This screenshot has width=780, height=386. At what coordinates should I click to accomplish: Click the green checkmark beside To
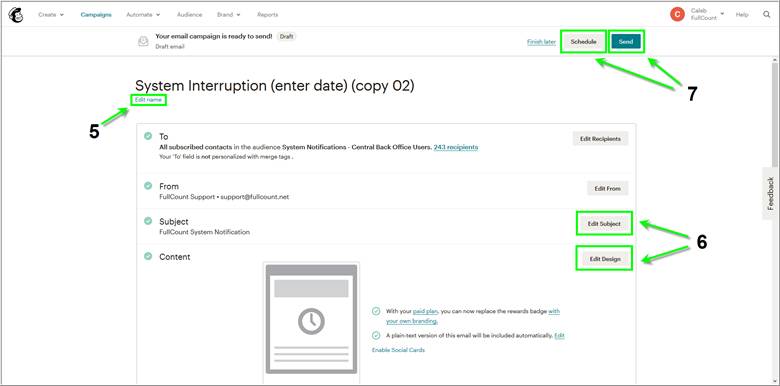click(x=148, y=136)
